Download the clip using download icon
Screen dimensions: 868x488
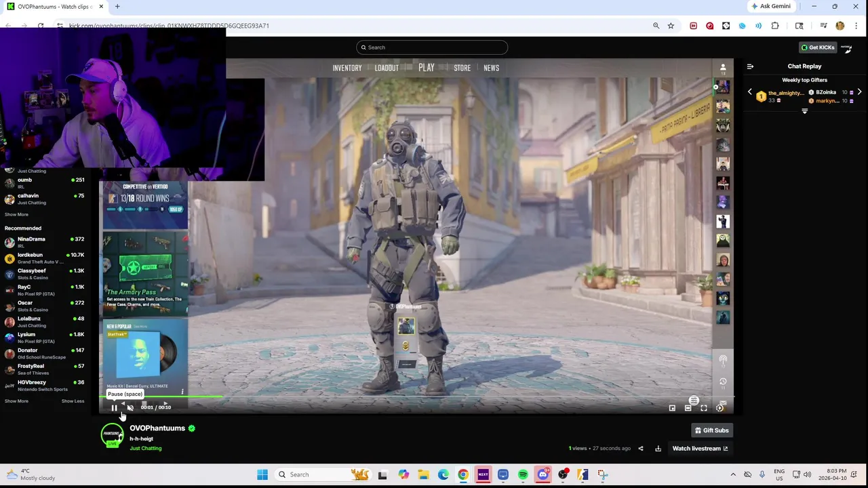pyautogui.click(x=658, y=448)
